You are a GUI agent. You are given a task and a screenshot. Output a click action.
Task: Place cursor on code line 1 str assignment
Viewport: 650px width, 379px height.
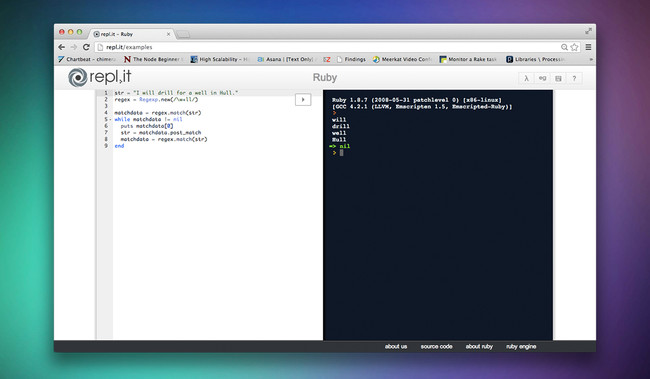point(176,93)
